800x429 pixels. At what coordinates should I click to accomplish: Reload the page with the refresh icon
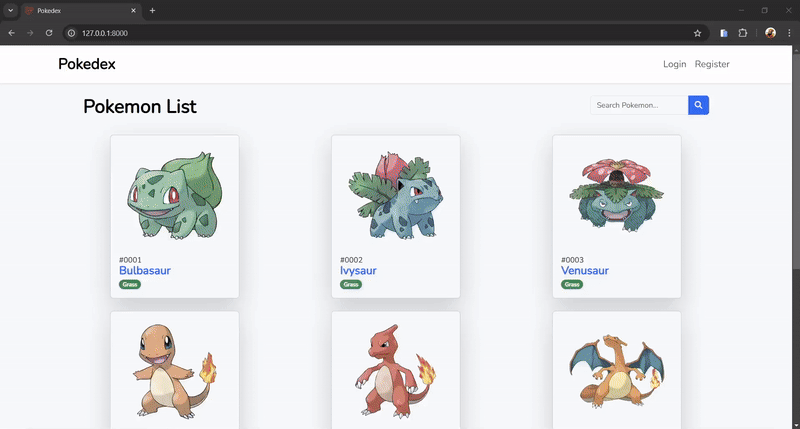coord(49,33)
